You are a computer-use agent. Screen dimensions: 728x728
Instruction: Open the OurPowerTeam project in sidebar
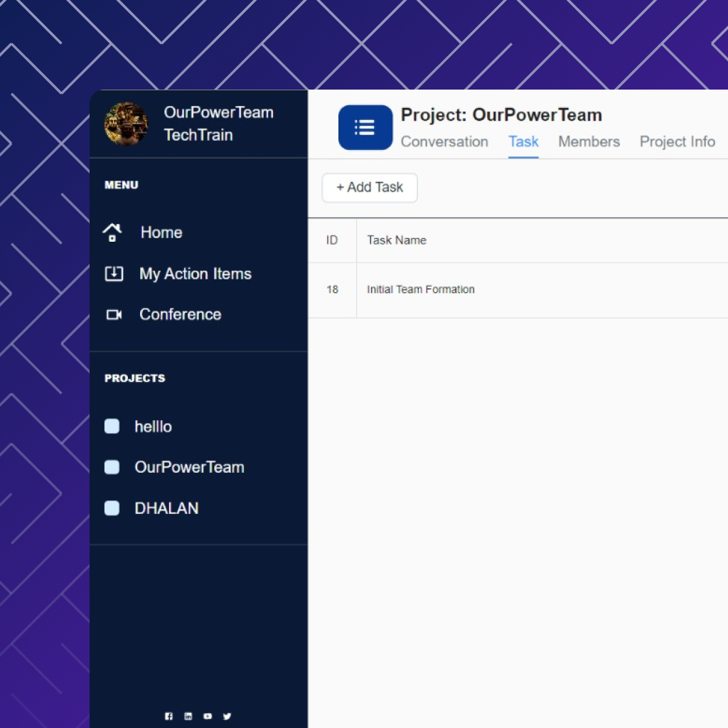189,467
